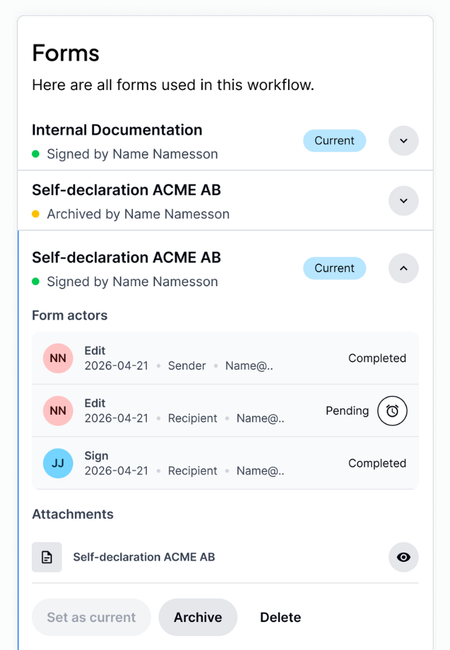Viewport: 450px width, 650px height.
Task: Click the reminder clock icon for Pending actor
Action: (392, 411)
